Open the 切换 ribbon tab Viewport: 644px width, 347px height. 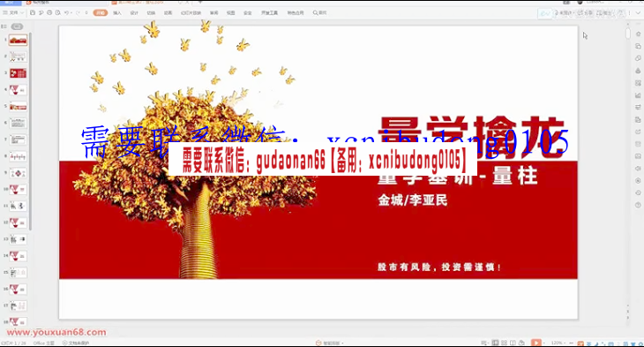tap(151, 12)
